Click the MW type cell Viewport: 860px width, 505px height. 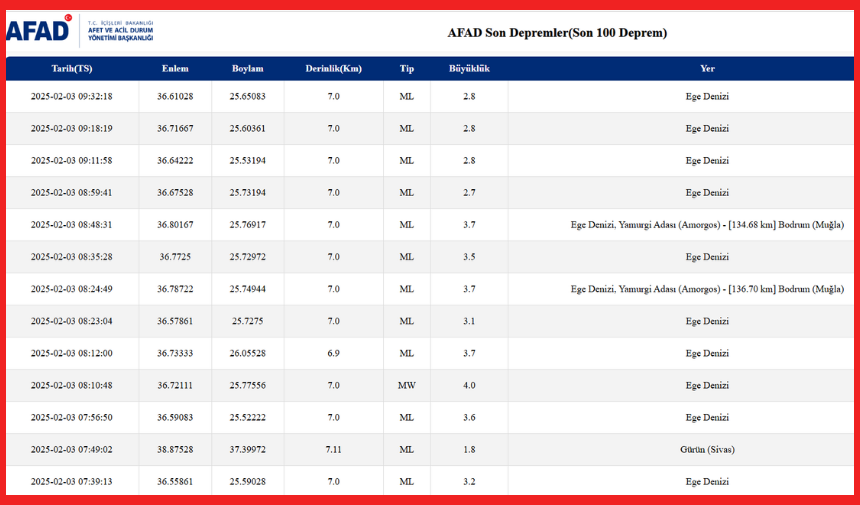point(406,385)
